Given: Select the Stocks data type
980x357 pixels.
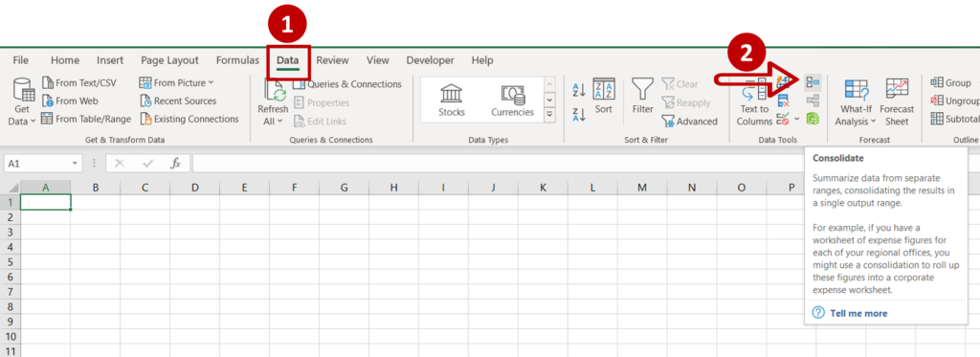Looking at the screenshot, I should tap(452, 100).
